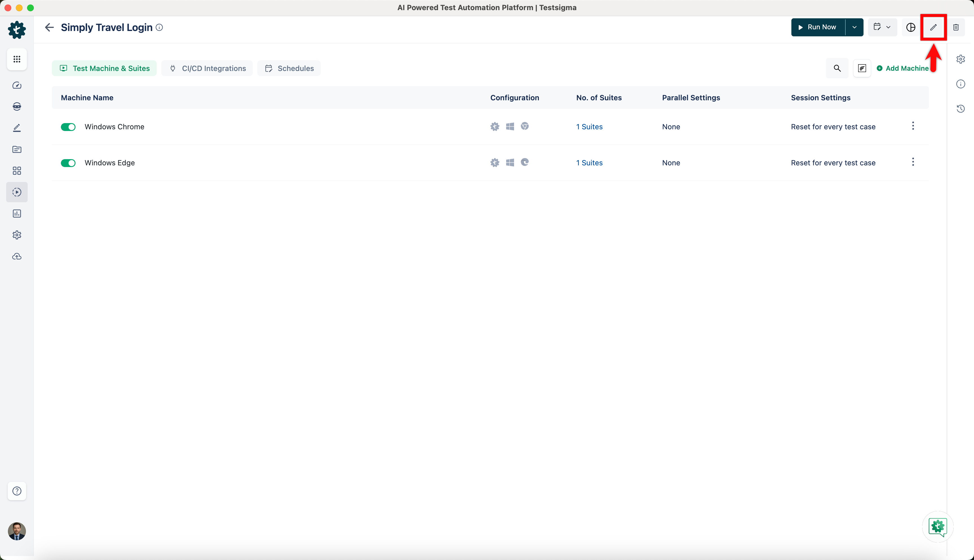Open the apps grid launcher icon
Viewport: 974px width, 560px height.
point(17,59)
